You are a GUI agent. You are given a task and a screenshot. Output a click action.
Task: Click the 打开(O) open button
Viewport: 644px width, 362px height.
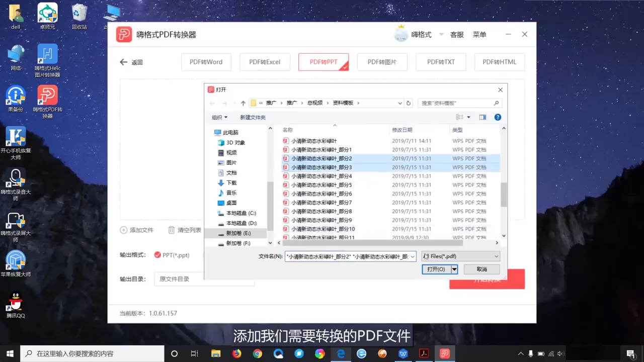tap(436, 269)
